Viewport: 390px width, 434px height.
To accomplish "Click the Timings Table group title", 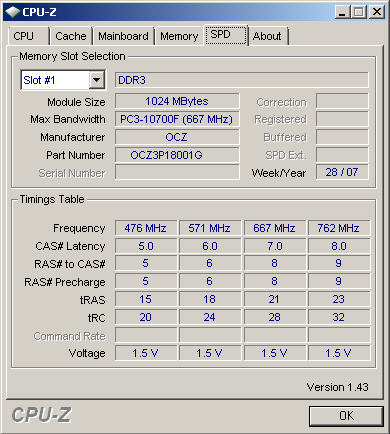I will click(52, 199).
